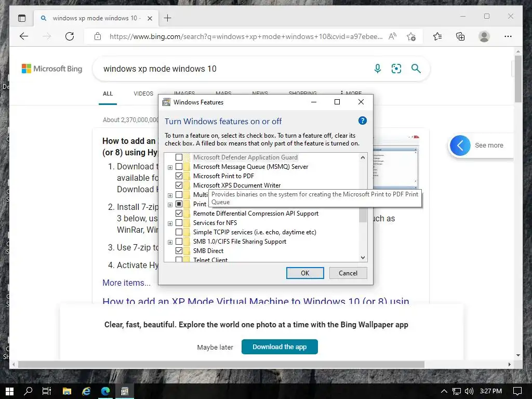Refresh the Bing page in Edge
The image size is (532, 399).
tap(70, 36)
